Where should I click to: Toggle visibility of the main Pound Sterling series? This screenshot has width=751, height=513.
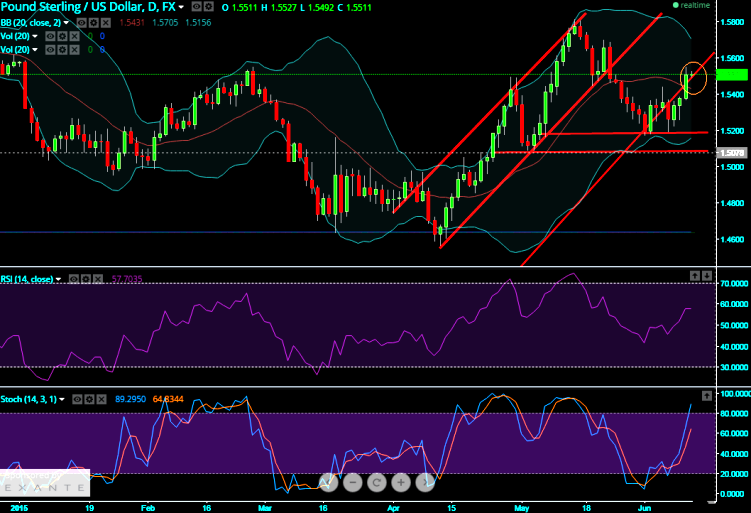coord(196,7)
